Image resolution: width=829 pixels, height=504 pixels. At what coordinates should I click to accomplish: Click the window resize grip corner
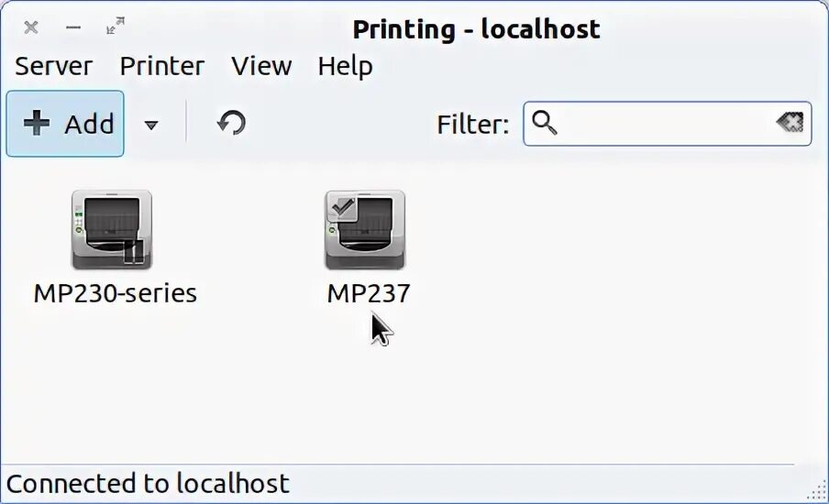tap(817, 491)
